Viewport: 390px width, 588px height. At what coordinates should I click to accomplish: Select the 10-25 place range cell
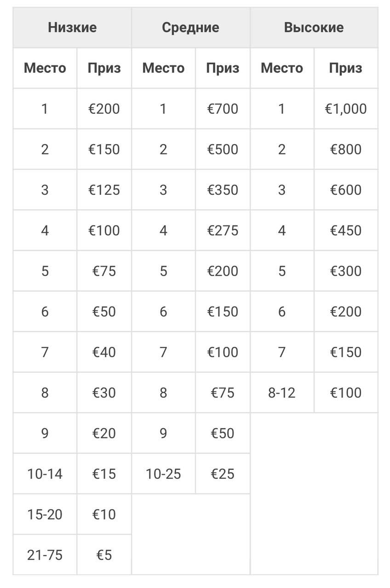pos(163,474)
